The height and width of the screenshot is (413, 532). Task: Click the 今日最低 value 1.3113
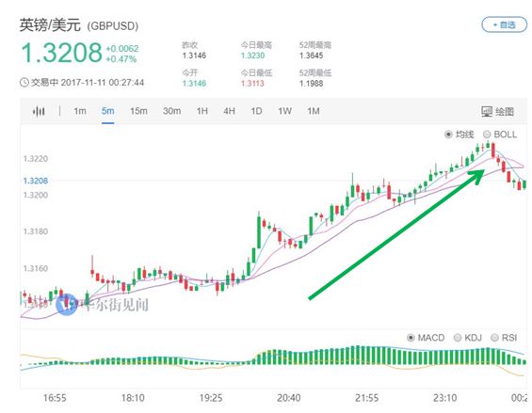252,83
